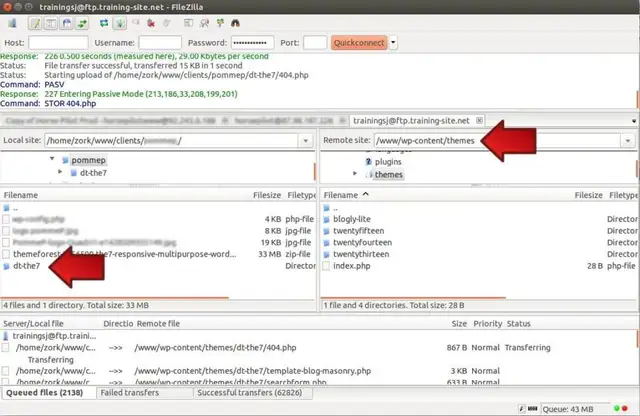Cancel the current operation

coord(136,23)
